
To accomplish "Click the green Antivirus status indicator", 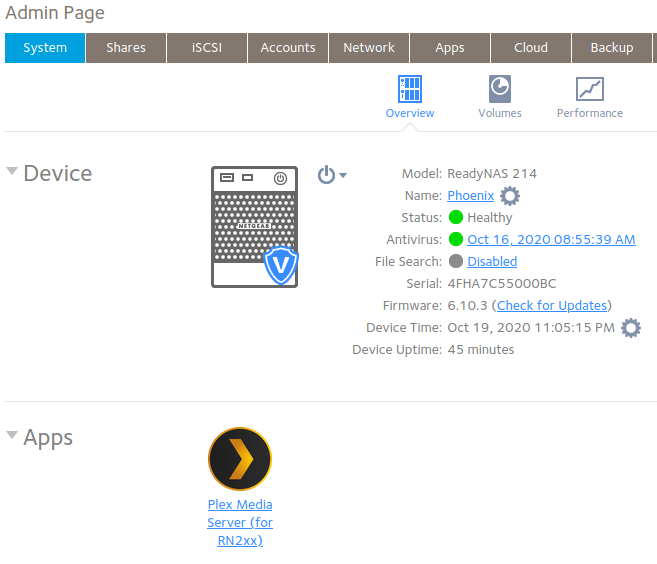I will pyautogui.click(x=456, y=239).
